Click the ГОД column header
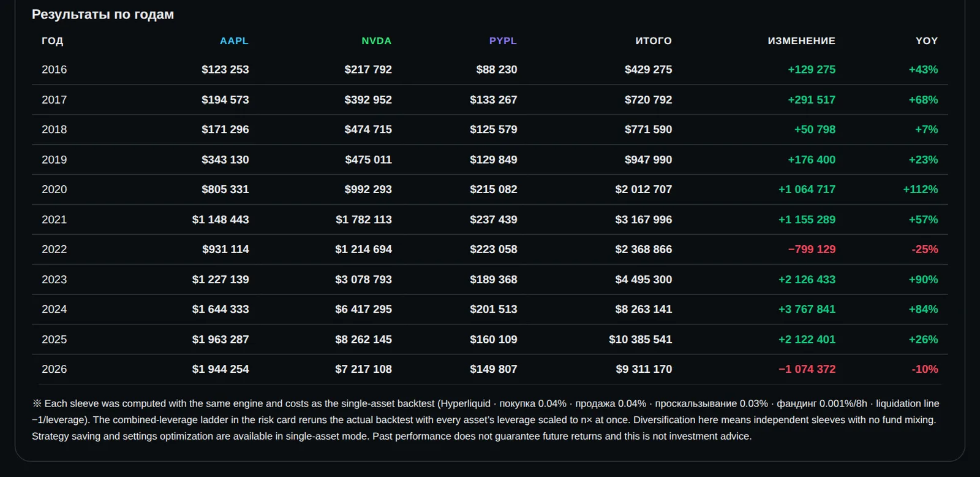The width and height of the screenshot is (980, 477). (52, 40)
